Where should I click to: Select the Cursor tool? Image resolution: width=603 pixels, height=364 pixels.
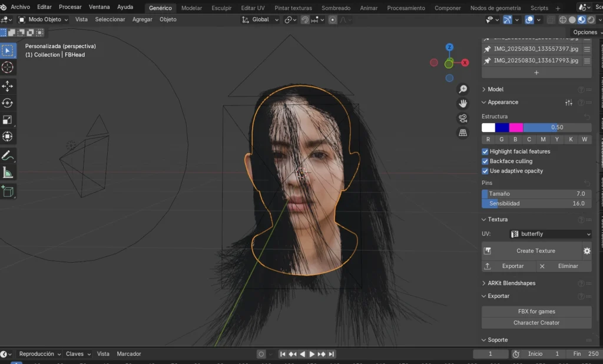(x=8, y=68)
